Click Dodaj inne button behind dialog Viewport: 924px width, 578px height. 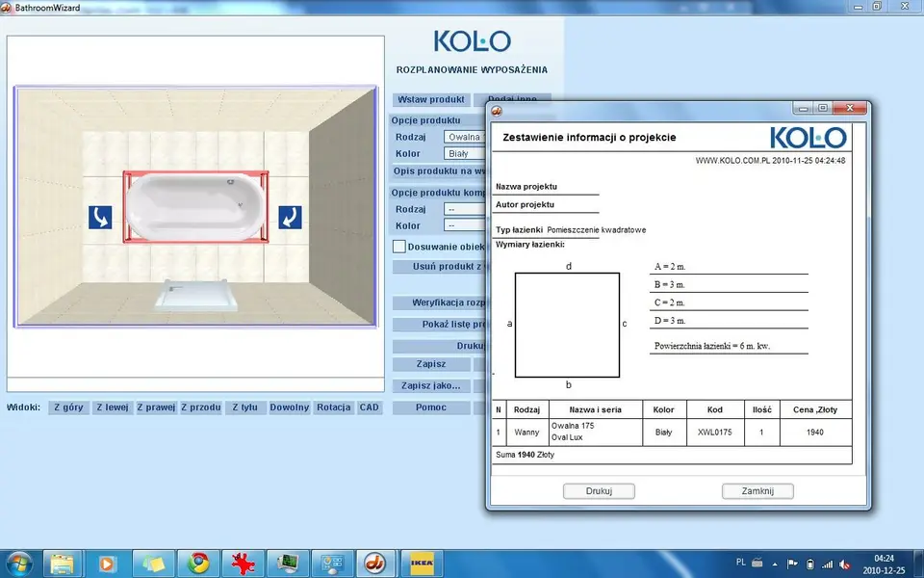[x=512, y=97]
